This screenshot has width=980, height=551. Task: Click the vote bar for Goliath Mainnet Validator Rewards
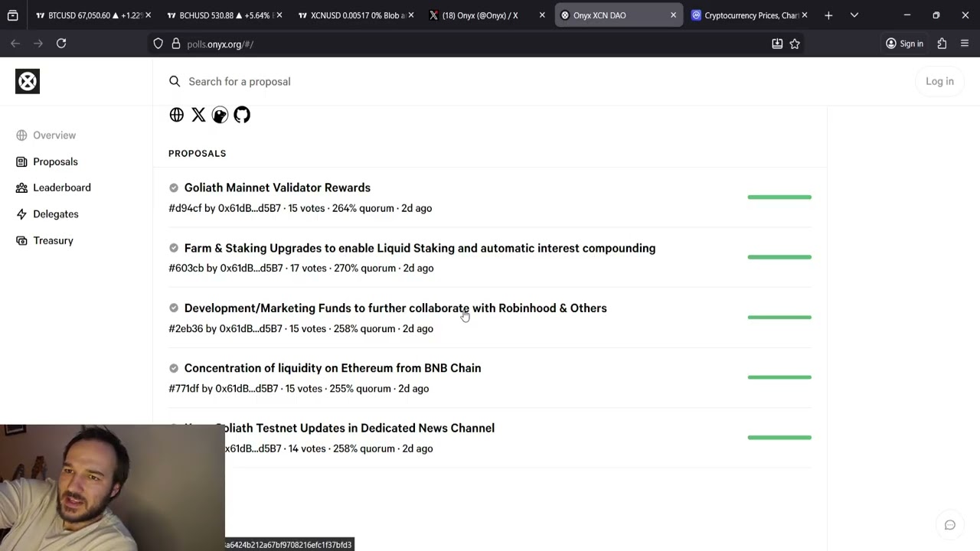[x=779, y=197]
